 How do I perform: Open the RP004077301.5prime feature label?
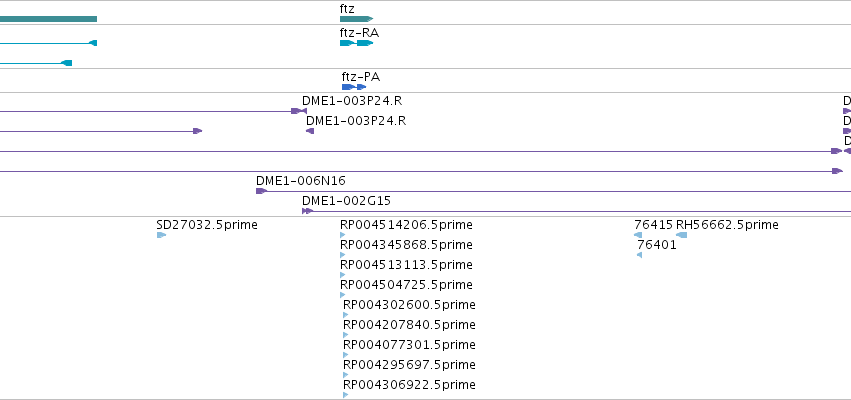click(x=409, y=345)
